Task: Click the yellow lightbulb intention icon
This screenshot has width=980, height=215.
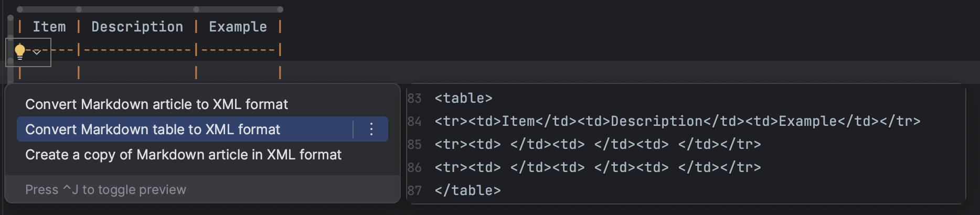Action: point(20,51)
